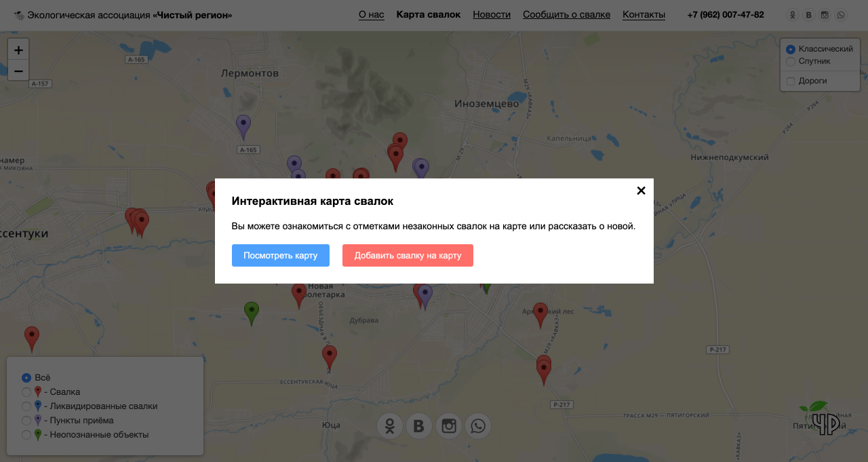
Task: Go to Новости page
Action: [492, 14]
